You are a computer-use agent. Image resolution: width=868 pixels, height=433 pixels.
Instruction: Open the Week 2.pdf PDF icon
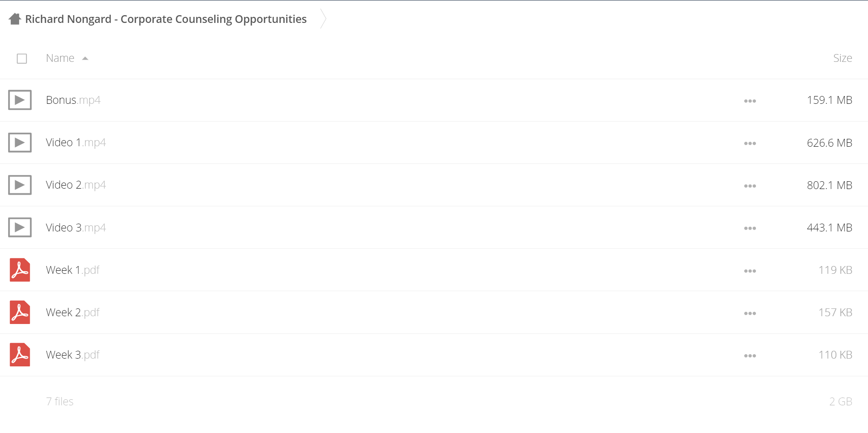coord(20,312)
